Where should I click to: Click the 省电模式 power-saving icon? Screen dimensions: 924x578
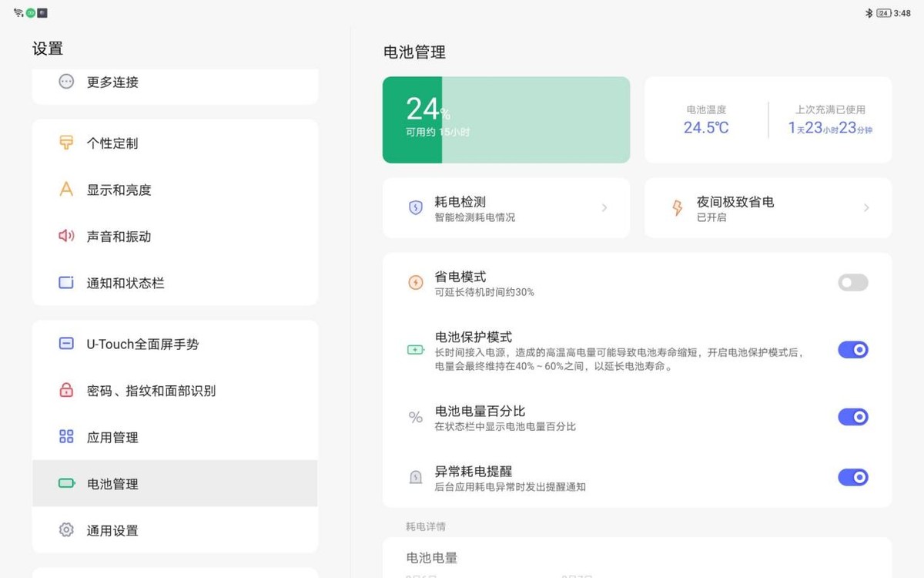point(415,283)
